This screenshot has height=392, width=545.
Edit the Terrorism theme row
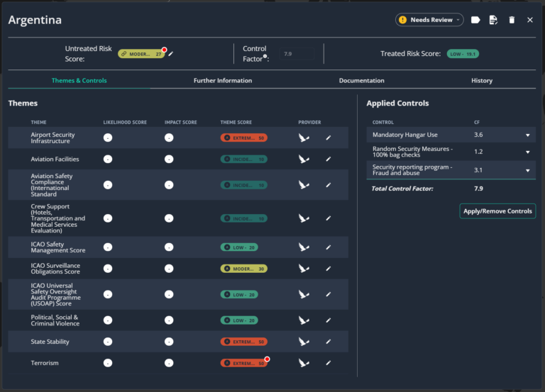[328, 363]
